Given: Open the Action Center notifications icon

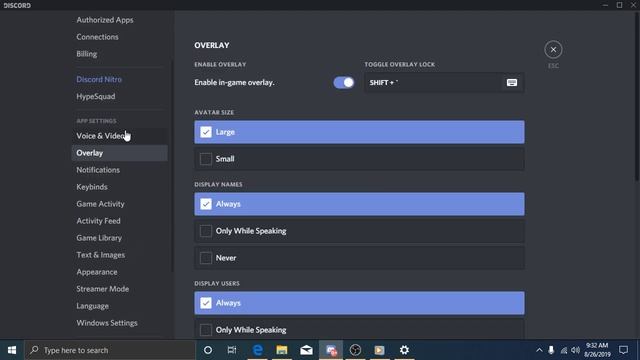Looking at the screenshot, I should (623, 350).
